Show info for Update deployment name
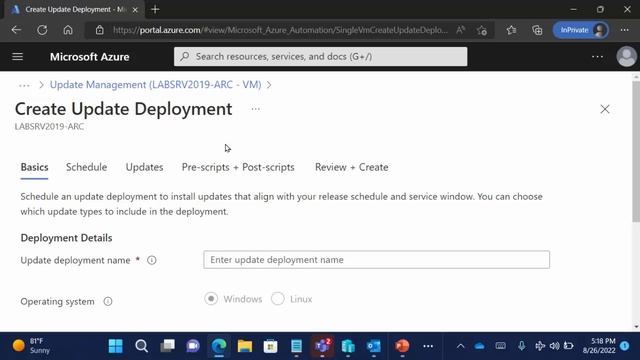The height and width of the screenshot is (360, 640). (151, 260)
